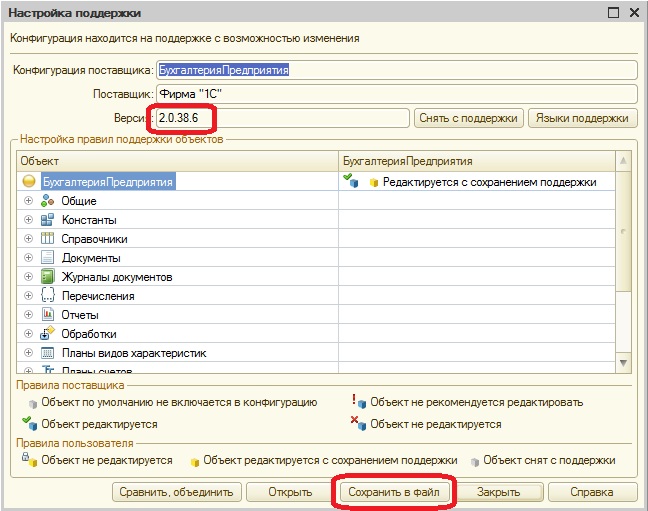Open Справка help button
Screen dimensions: 648x511
(592, 492)
